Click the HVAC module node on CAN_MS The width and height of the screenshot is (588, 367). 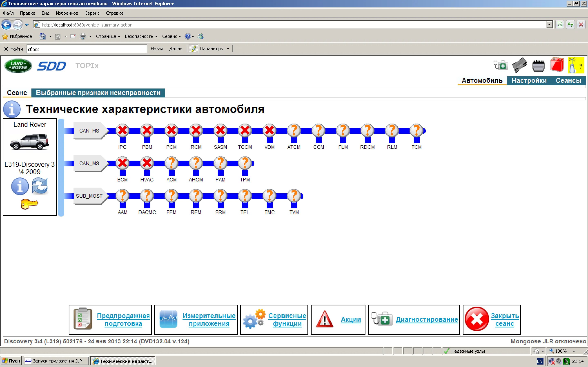[147, 163]
